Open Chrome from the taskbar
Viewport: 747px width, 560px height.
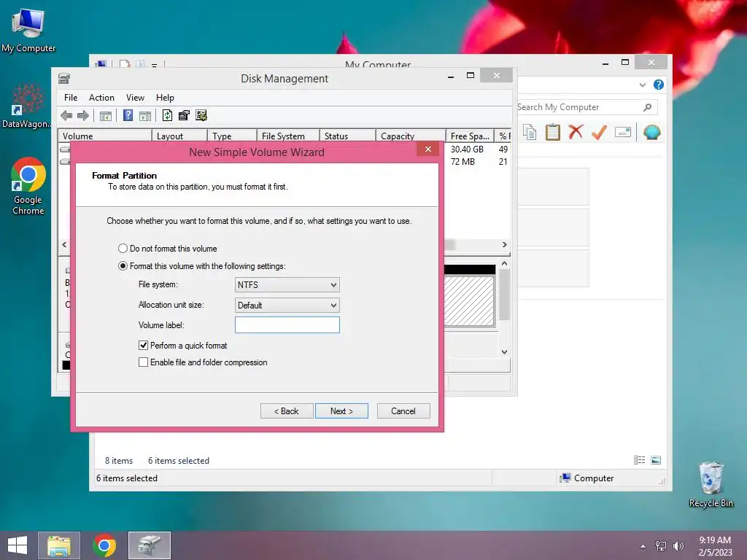click(x=104, y=545)
